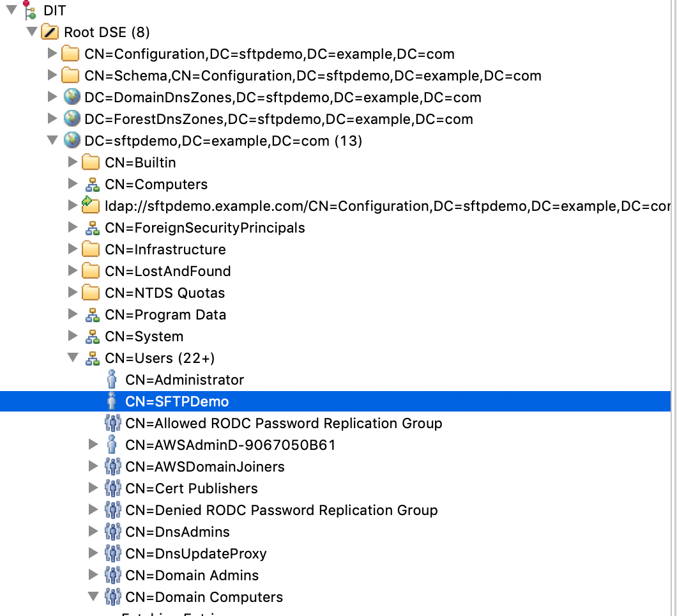The height and width of the screenshot is (616, 677).
Task: Select the CN=Domain Admins entry
Action: click(x=192, y=575)
